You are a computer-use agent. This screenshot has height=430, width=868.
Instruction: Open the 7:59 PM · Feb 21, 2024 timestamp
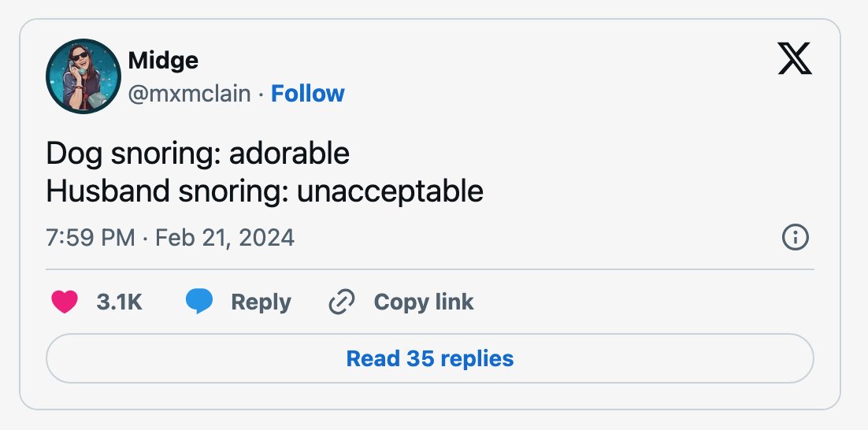point(170,238)
